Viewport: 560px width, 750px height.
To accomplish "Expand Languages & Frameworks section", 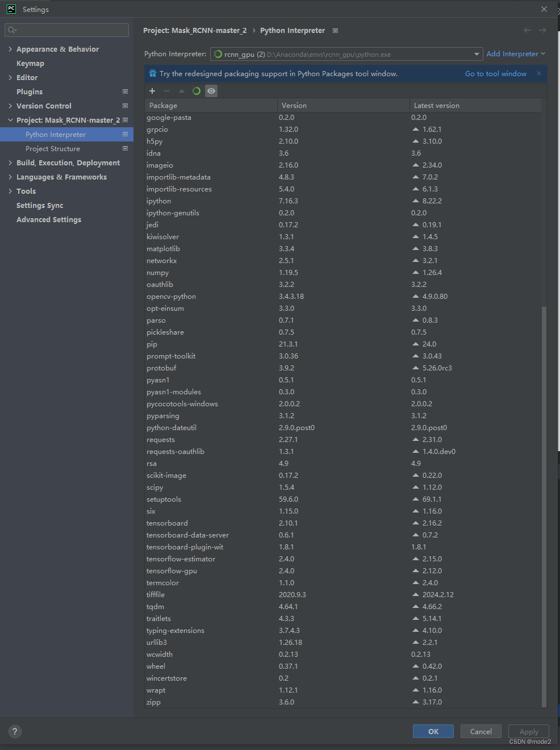I will click(10, 177).
